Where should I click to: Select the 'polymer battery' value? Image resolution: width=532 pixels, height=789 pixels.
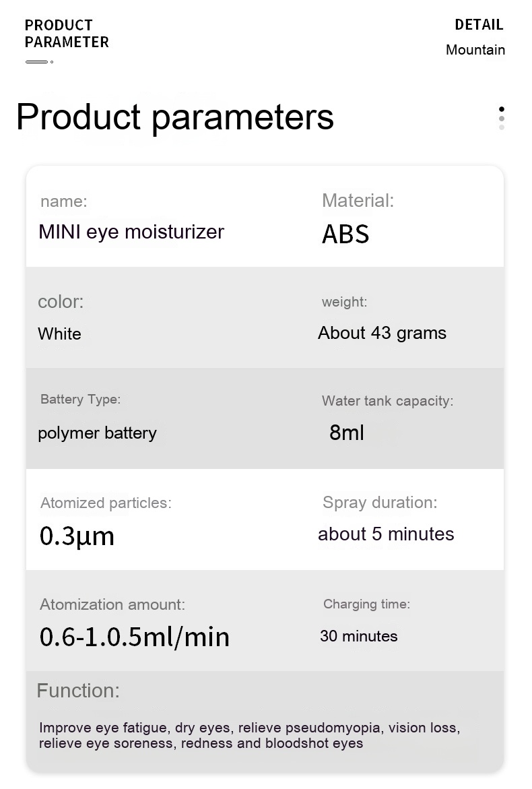pos(97,433)
